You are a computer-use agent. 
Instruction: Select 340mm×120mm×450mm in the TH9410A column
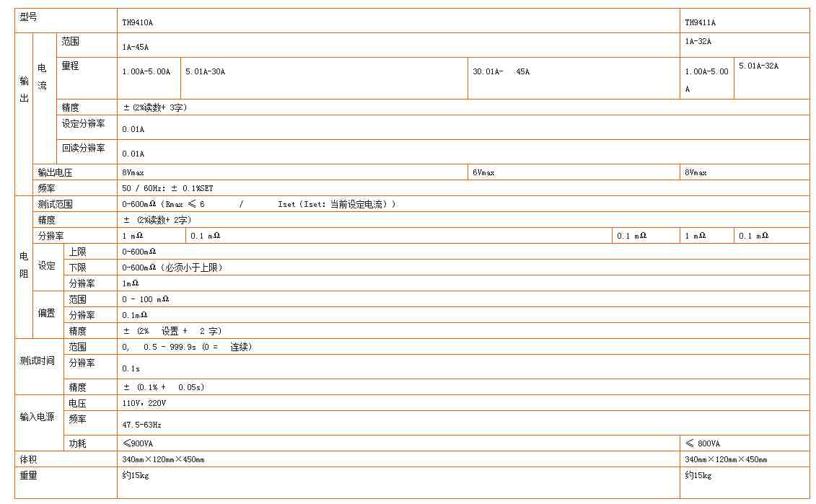[x=163, y=460]
